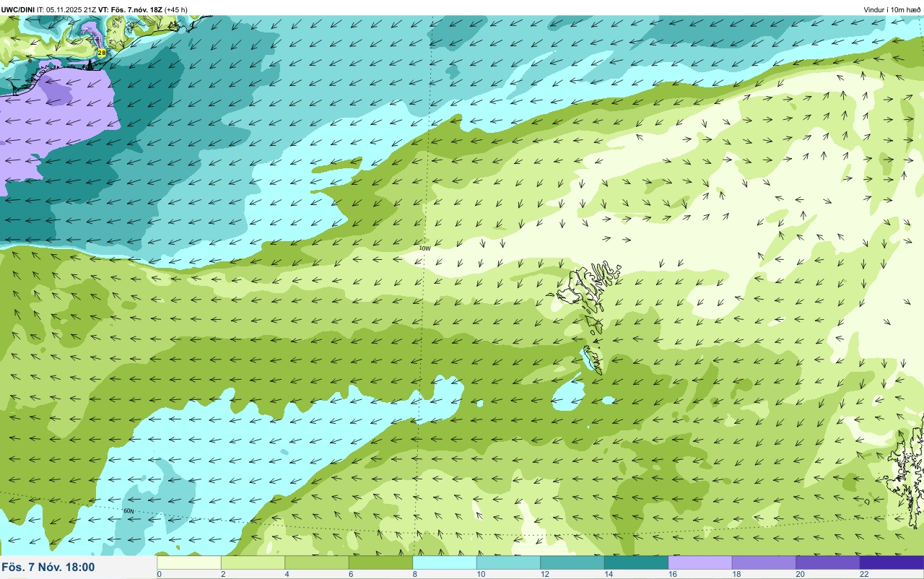
Task: Click the Faroe Islands outline on the map
Action: click(590, 316)
